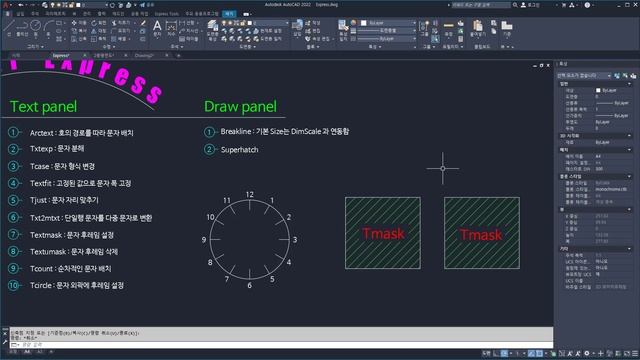Open Layer Properties (도면층 특성) manager

coord(213,30)
